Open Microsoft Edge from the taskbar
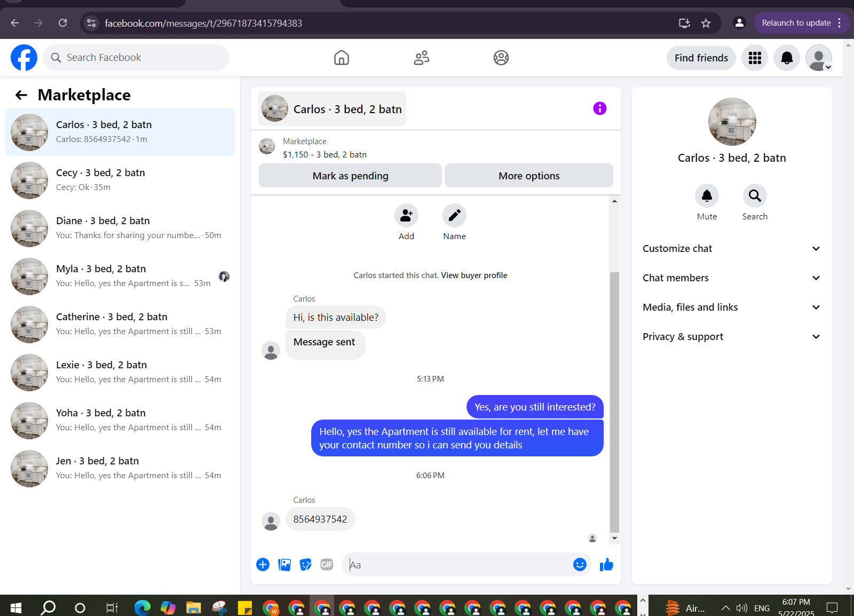Viewport: 854px width, 616px height. click(x=143, y=607)
